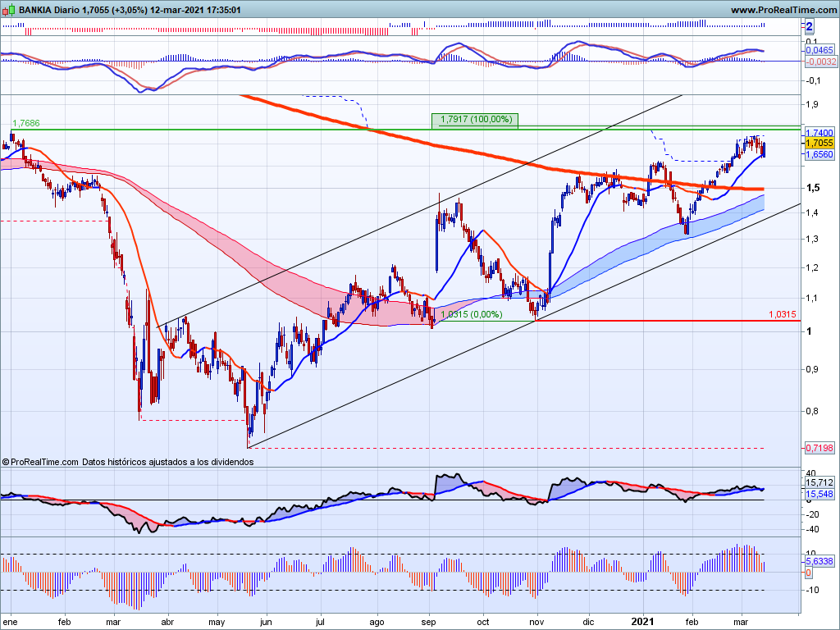Select the 1,0315 (0,00%) Fibonacci label
The width and height of the screenshot is (840, 630).
(x=471, y=314)
